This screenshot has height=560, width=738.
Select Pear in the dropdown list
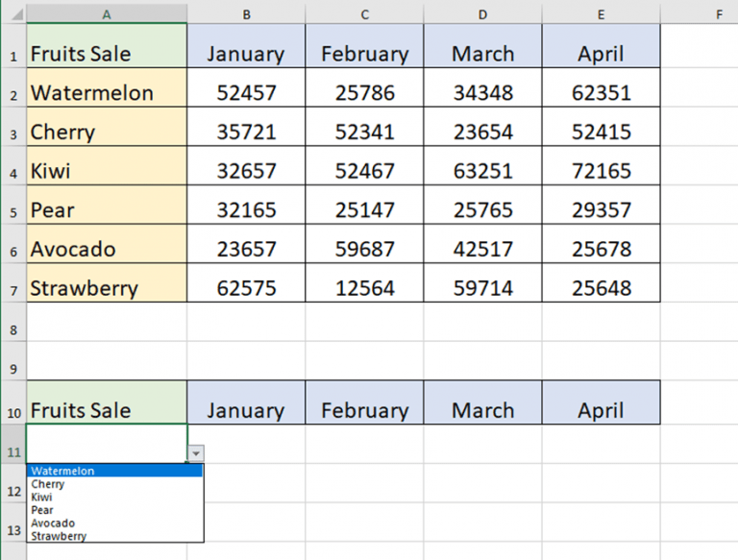[x=115, y=510]
